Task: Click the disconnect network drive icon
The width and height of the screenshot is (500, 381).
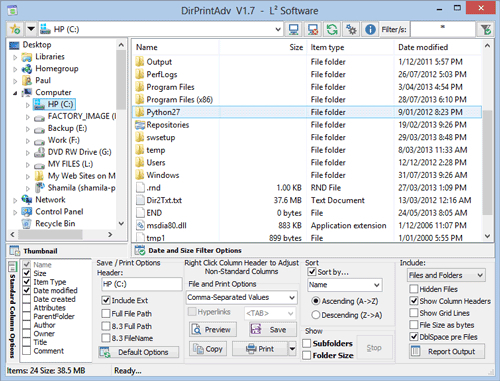Action: tap(313, 30)
